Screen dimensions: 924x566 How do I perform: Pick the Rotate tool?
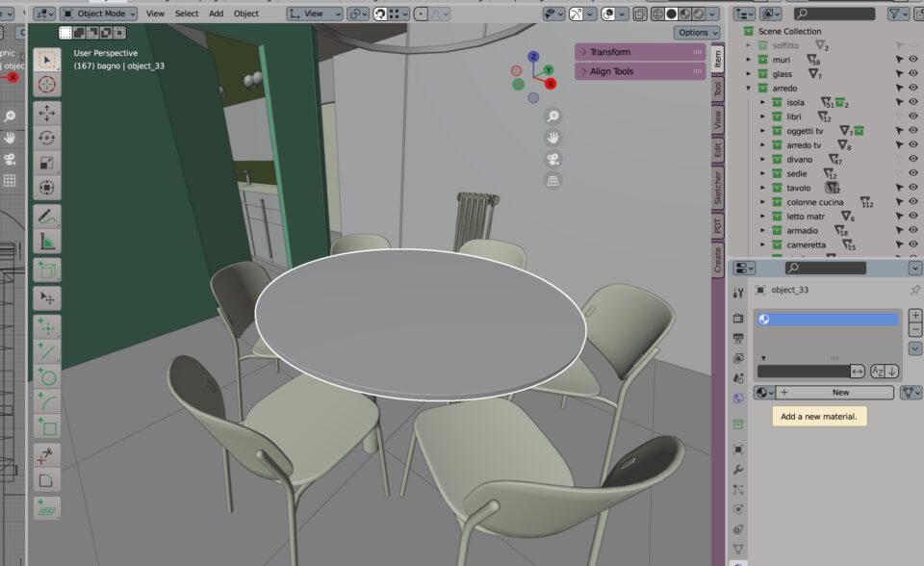(x=47, y=138)
